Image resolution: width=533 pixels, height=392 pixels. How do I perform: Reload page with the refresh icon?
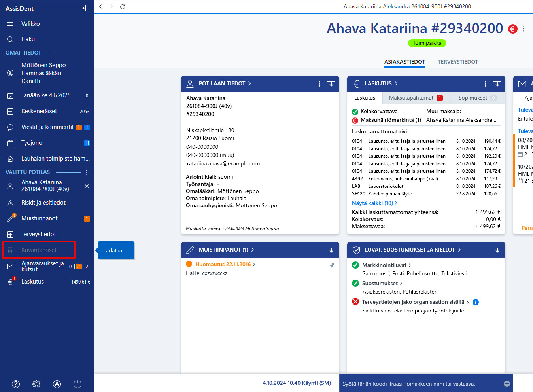point(123,7)
